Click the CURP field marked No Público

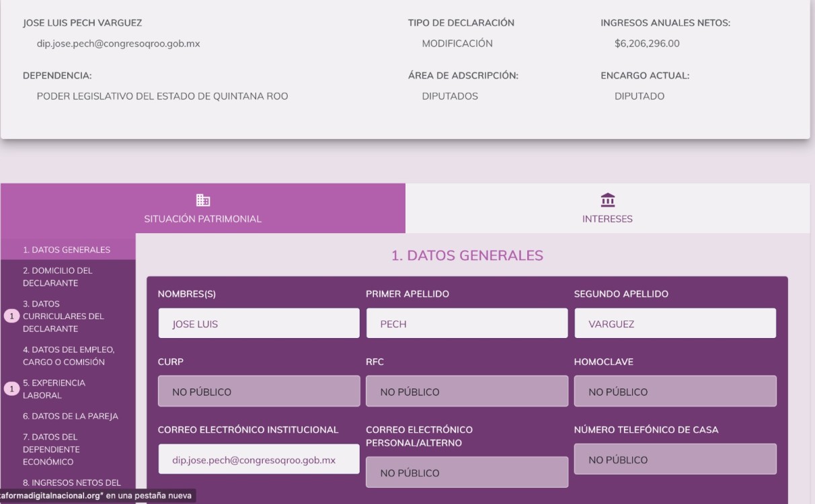[x=259, y=392]
